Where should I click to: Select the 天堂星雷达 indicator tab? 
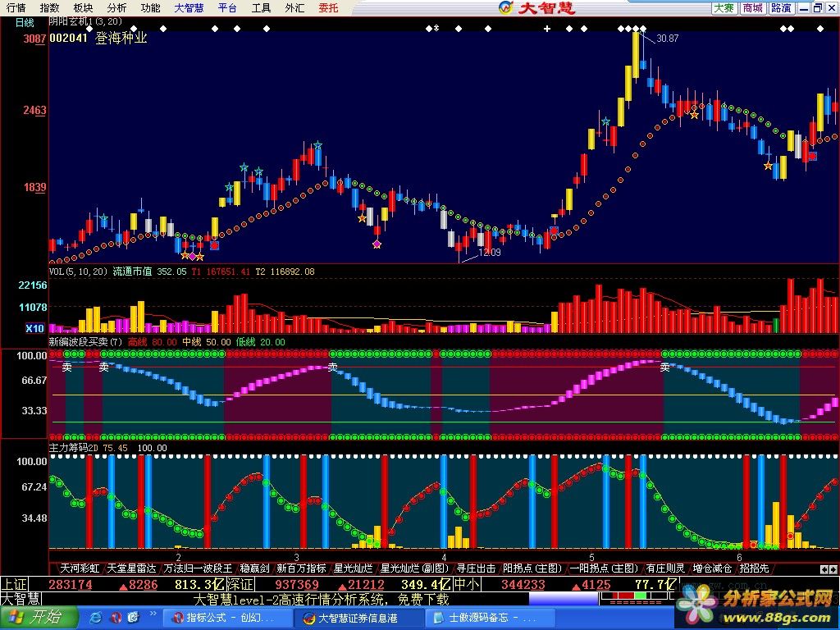click(x=132, y=568)
